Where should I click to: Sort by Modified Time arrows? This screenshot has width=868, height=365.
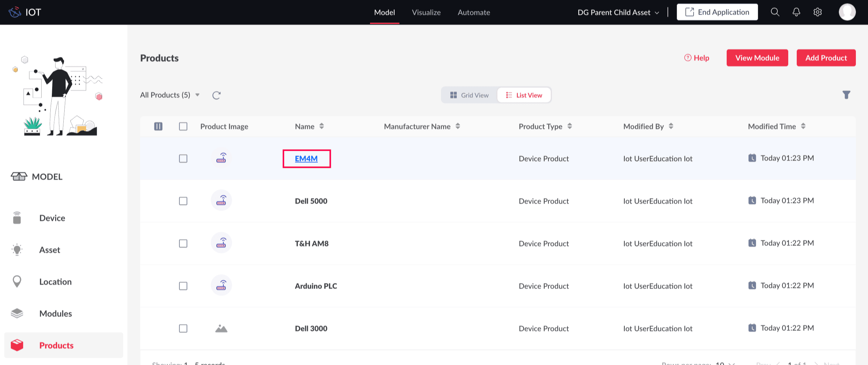tap(803, 126)
